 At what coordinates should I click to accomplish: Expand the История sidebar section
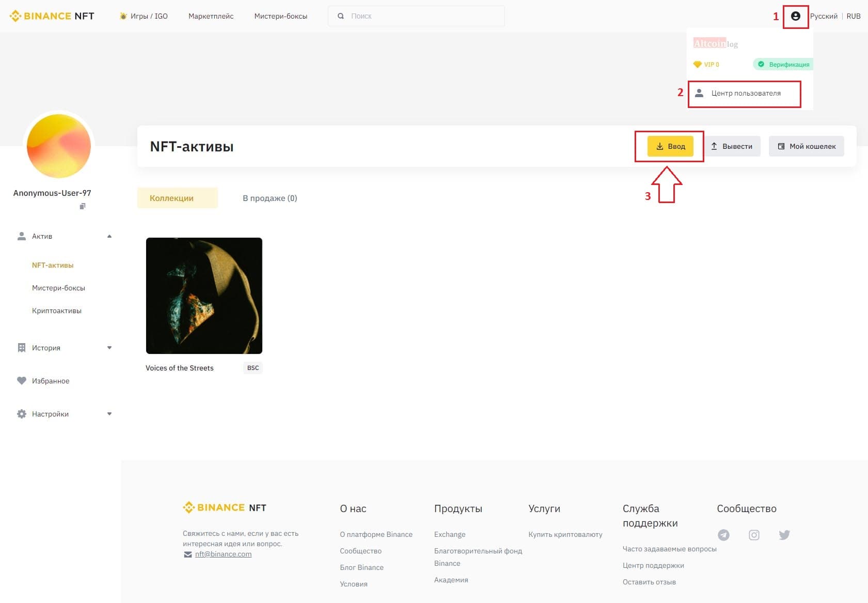point(109,348)
